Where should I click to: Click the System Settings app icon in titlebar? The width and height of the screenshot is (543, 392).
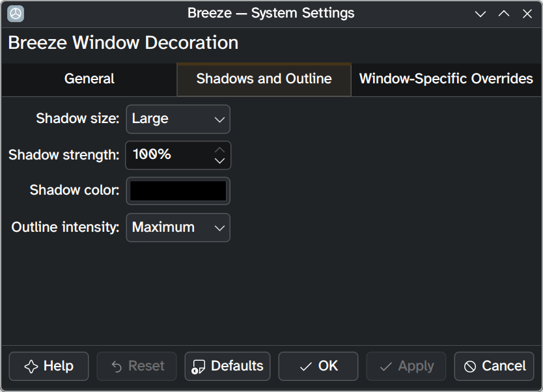point(16,13)
